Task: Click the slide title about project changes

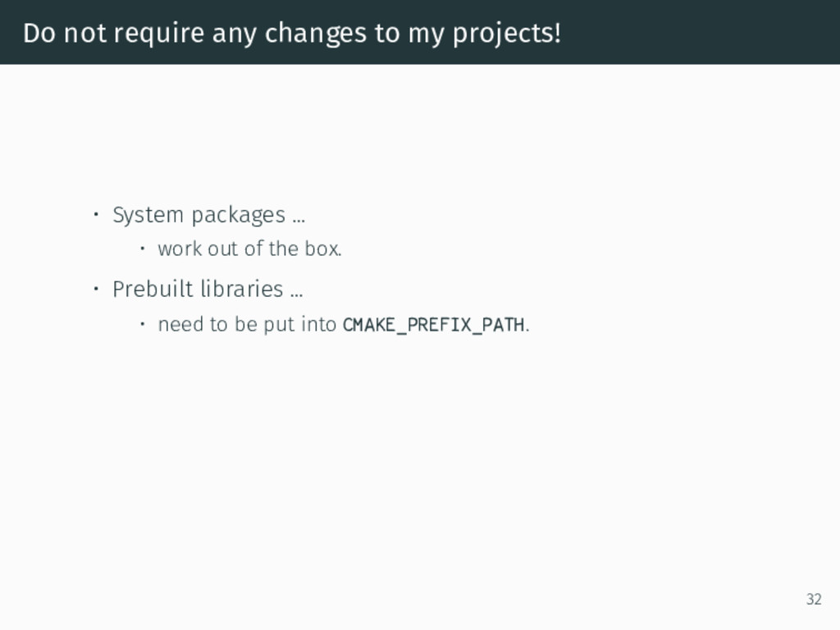Action: pyautogui.click(x=292, y=33)
